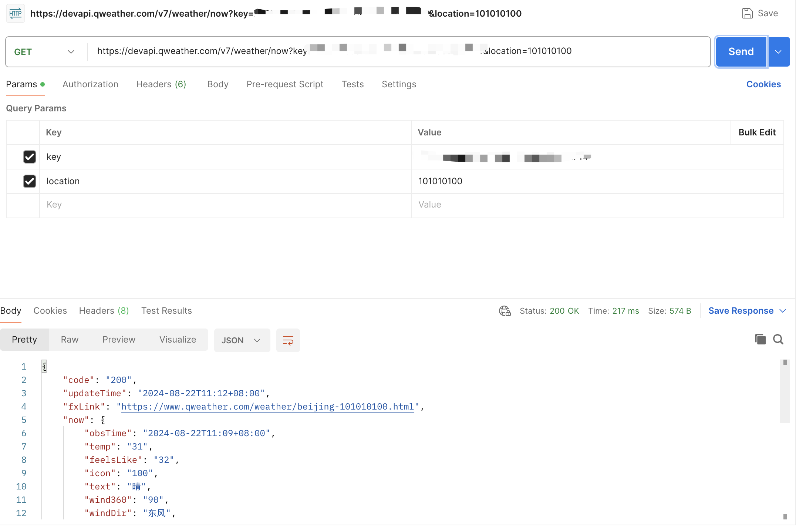Expand the Send options arrow
This screenshot has width=796, height=532.
click(x=778, y=52)
